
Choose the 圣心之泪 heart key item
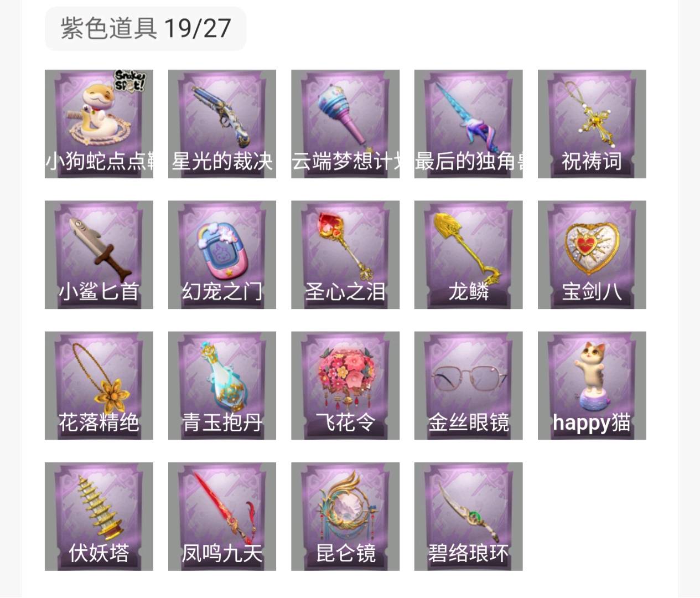345,255
